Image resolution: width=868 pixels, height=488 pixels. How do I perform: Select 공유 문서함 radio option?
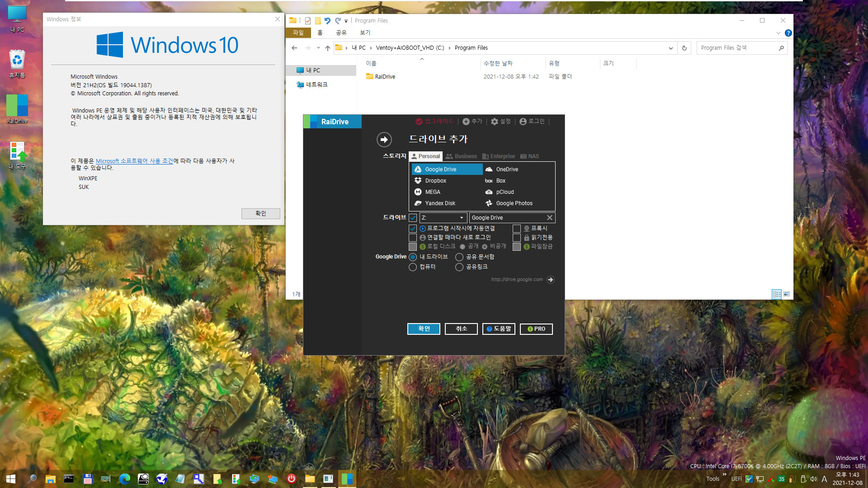tap(459, 257)
